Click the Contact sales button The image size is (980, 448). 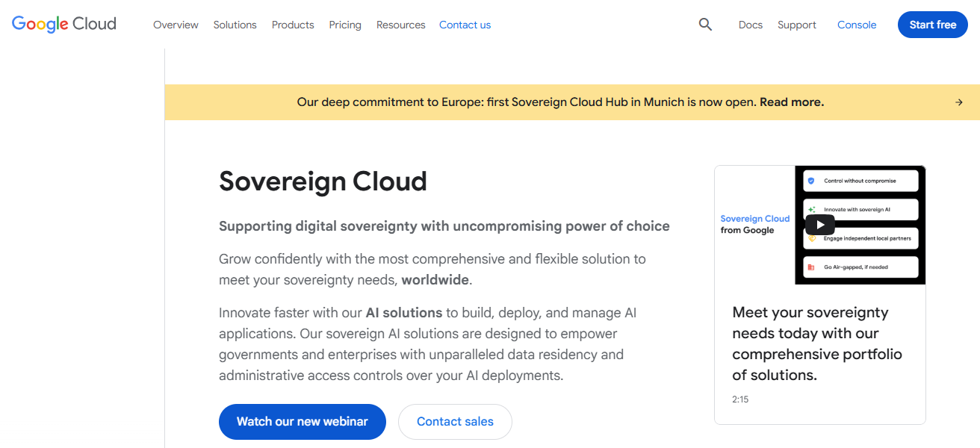455,422
